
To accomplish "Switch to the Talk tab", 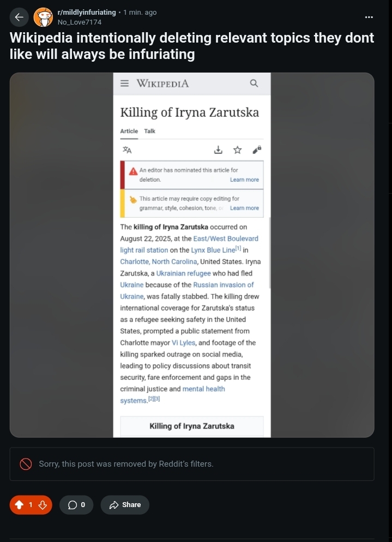I will click(150, 131).
